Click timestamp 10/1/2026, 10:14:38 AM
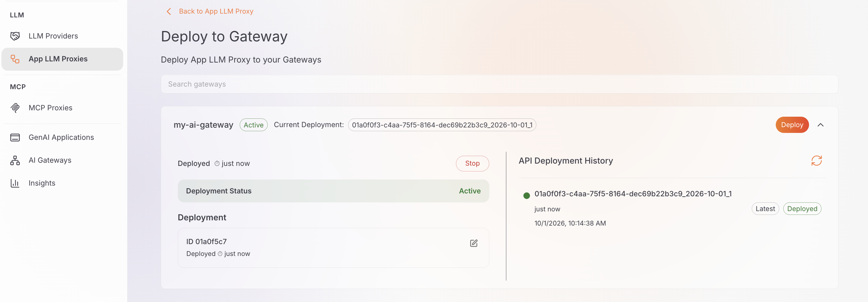Viewport: 868px width, 302px height. 570,223
